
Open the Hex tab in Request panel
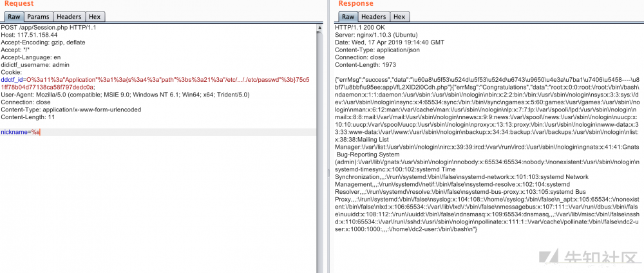coord(95,17)
